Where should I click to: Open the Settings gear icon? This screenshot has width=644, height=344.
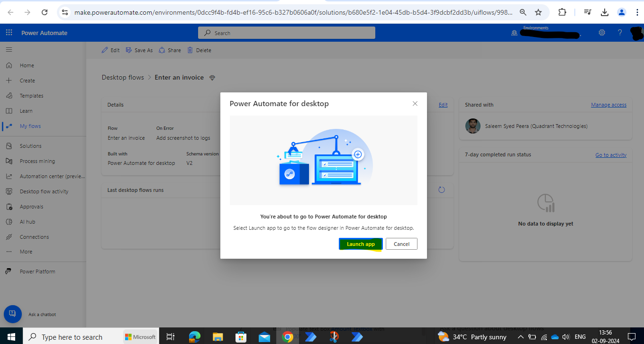tap(602, 33)
